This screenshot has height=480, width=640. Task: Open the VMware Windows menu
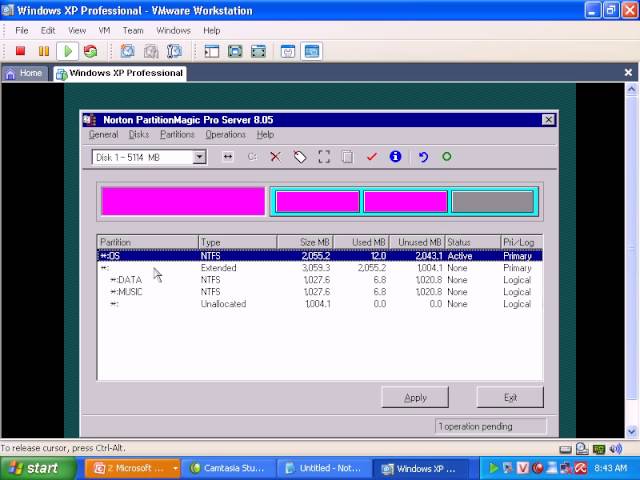tap(173, 31)
